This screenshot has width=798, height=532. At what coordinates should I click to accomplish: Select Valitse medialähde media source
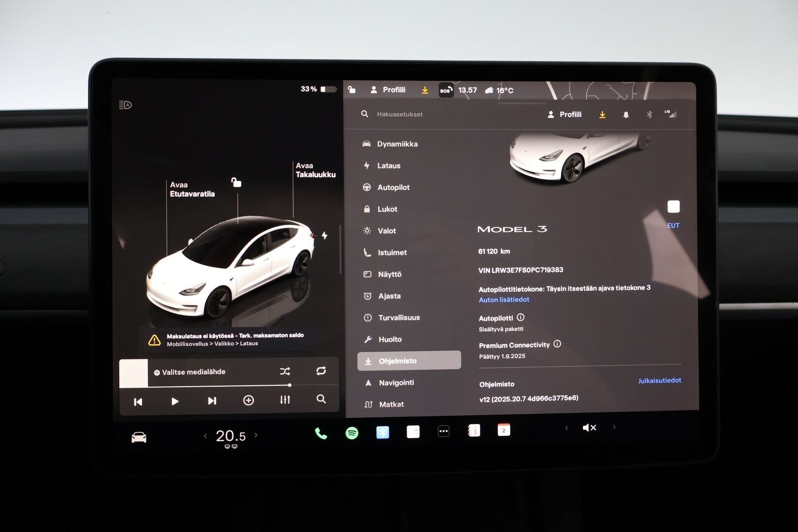tap(190, 372)
